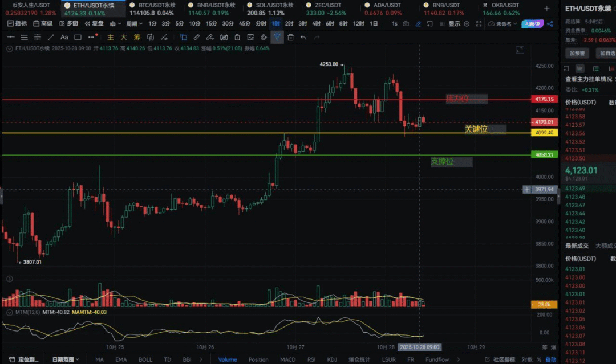Image resolution: width=616 pixels, height=364 pixels.
Task: Open the chart settings hexagon icon
Action: coord(467,24)
